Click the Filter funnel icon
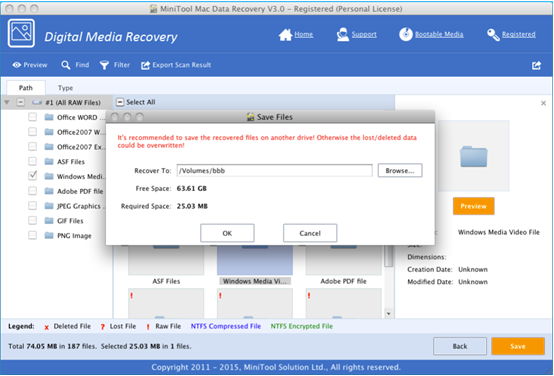Screen dimensions: 554x376 104,65
